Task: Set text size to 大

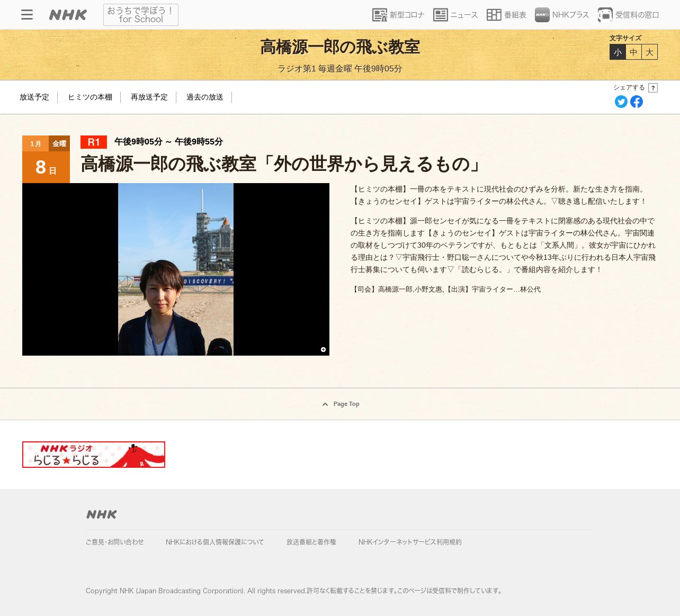Action: coord(649,52)
